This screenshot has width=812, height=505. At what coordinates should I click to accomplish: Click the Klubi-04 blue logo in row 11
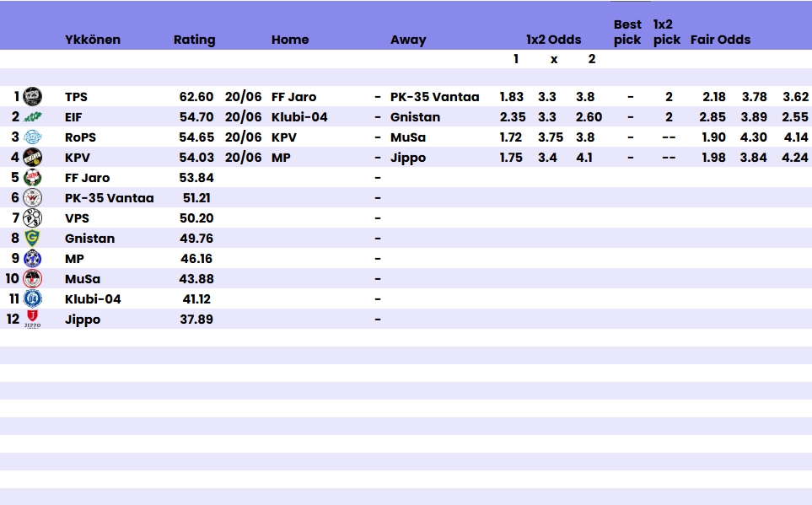tap(32, 299)
